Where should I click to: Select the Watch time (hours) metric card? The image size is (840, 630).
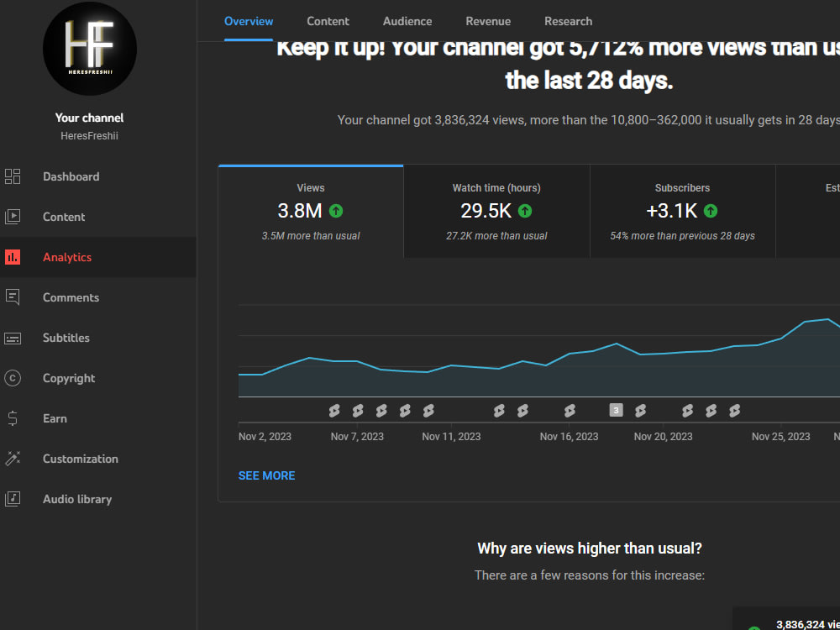point(496,212)
